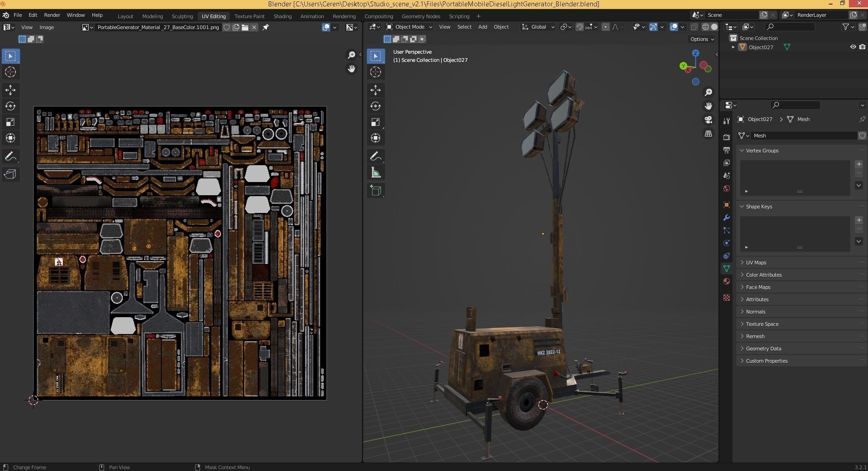The width and height of the screenshot is (868, 471).
Task: Switch to the Shading workspace tab
Action: [x=282, y=16]
